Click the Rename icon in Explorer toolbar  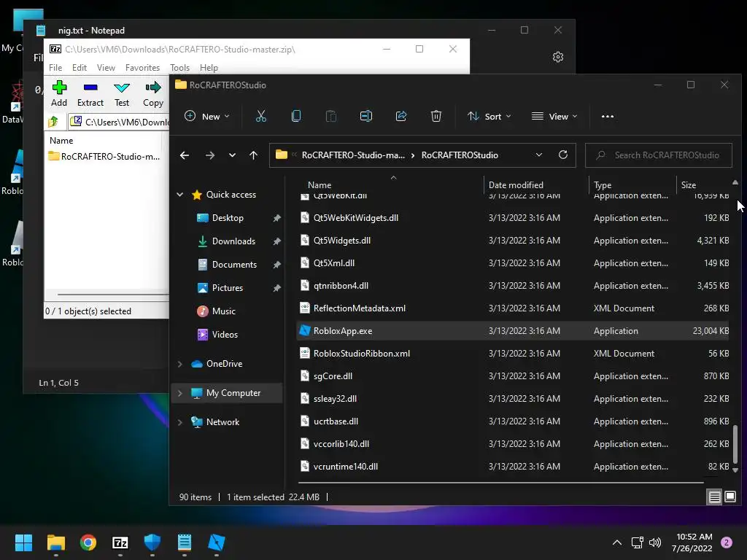[x=366, y=116]
